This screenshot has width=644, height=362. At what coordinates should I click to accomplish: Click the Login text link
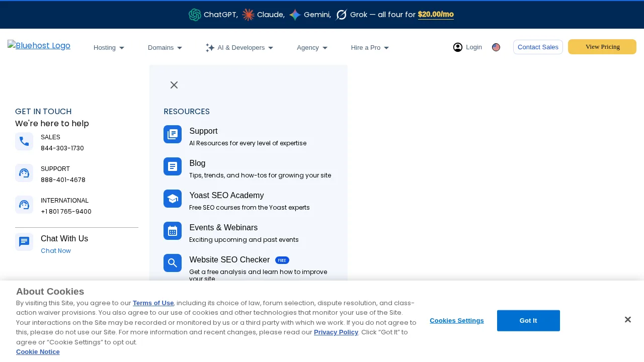coord(474,47)
